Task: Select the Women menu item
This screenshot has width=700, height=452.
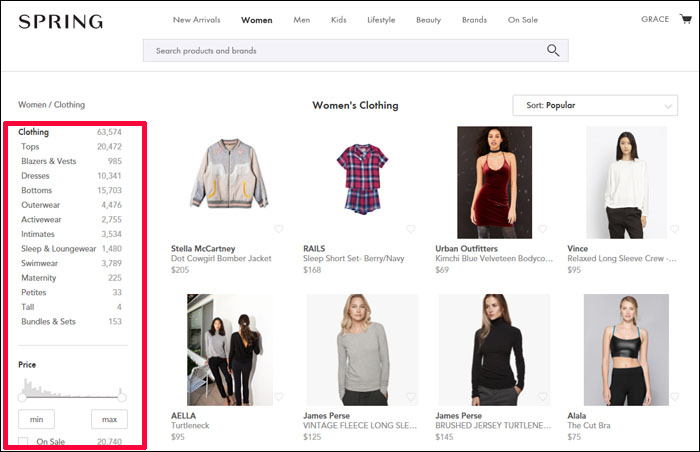Action: coord(257,20)
